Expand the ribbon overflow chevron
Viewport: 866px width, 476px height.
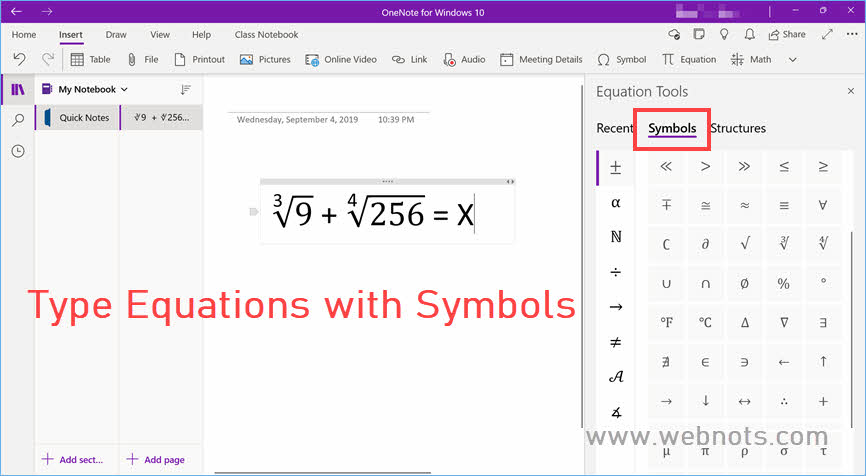pyautogui.click(x=793, y=60)
